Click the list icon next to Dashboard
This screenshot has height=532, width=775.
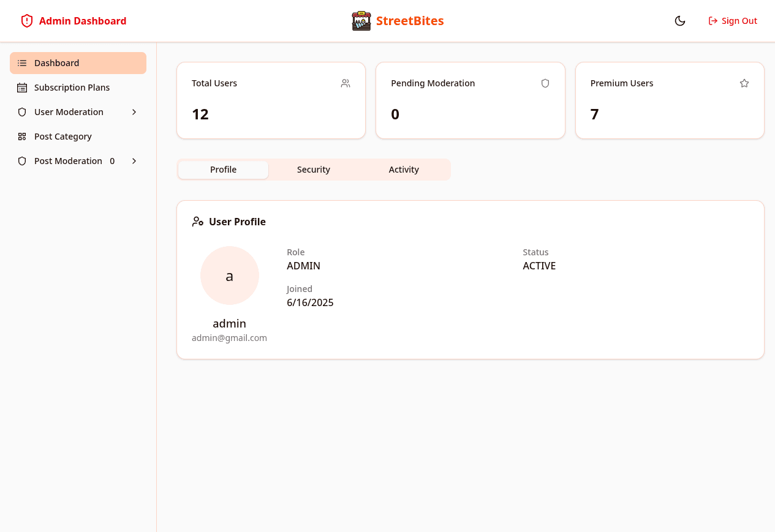(22, 63)
